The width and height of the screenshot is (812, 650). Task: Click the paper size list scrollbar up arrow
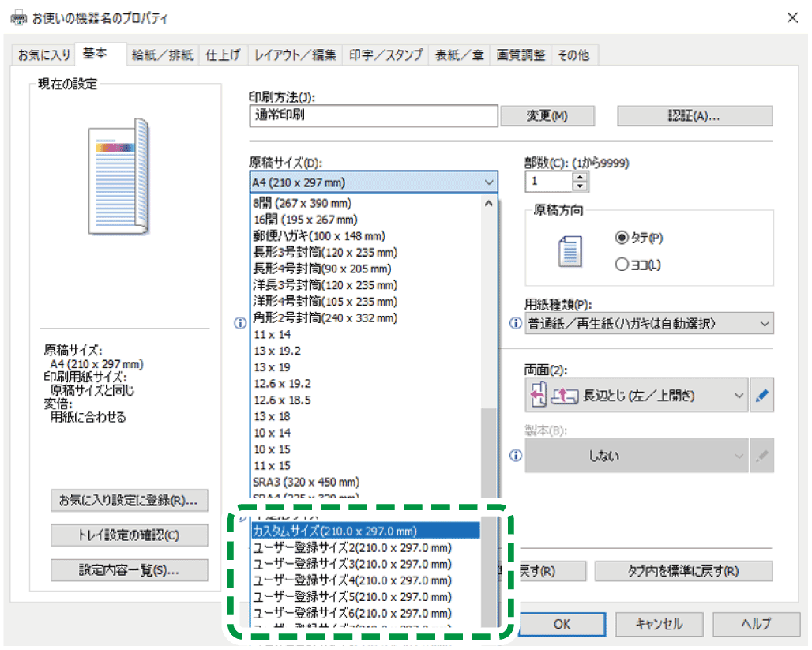pyautogui.click(x=489, y=204)
